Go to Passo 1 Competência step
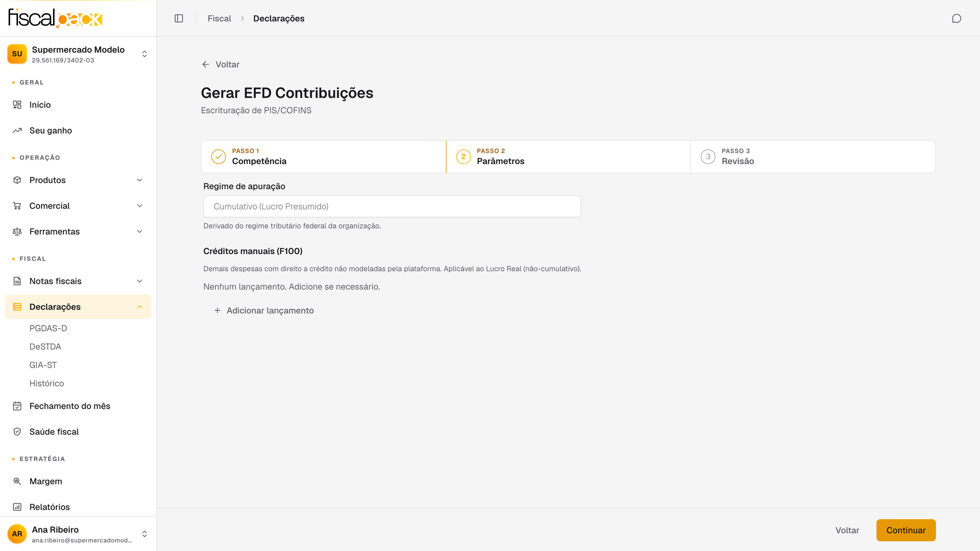Viewport: 980px width, 551px height. tap(323, 157)
